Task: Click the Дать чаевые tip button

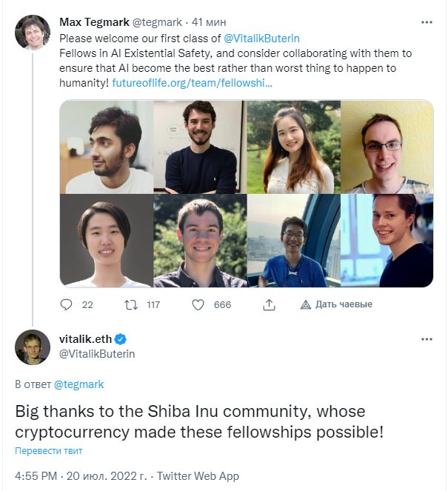Action: point(336,304)
